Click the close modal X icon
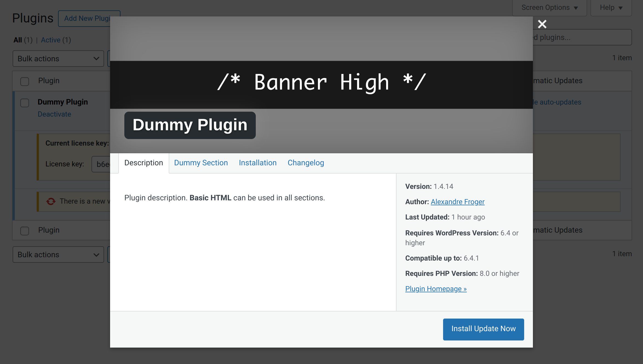The height and width of the screenshot is (364, 643). [542, 24]
